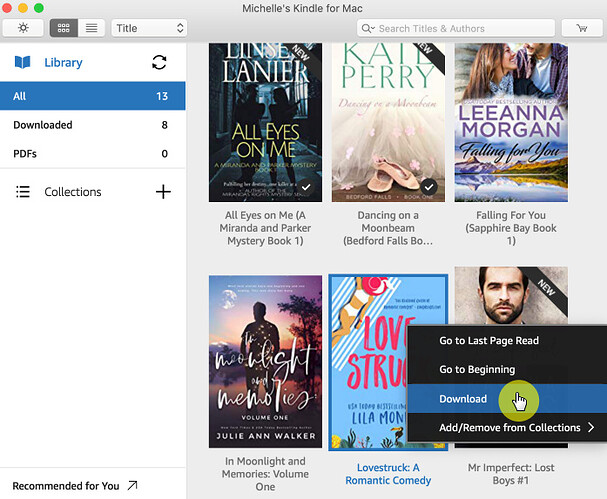Select the All library filter
The image size is (607, 499).
92,96
